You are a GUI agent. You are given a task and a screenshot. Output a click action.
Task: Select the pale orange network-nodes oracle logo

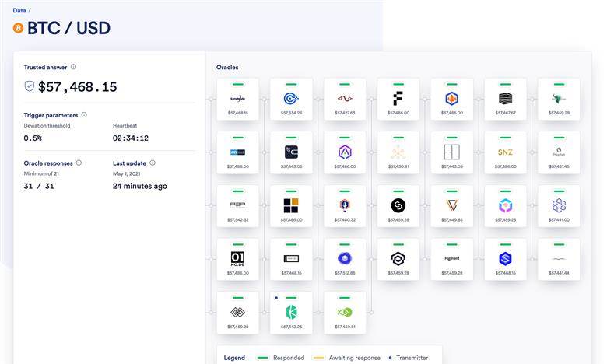coord(398,152)
